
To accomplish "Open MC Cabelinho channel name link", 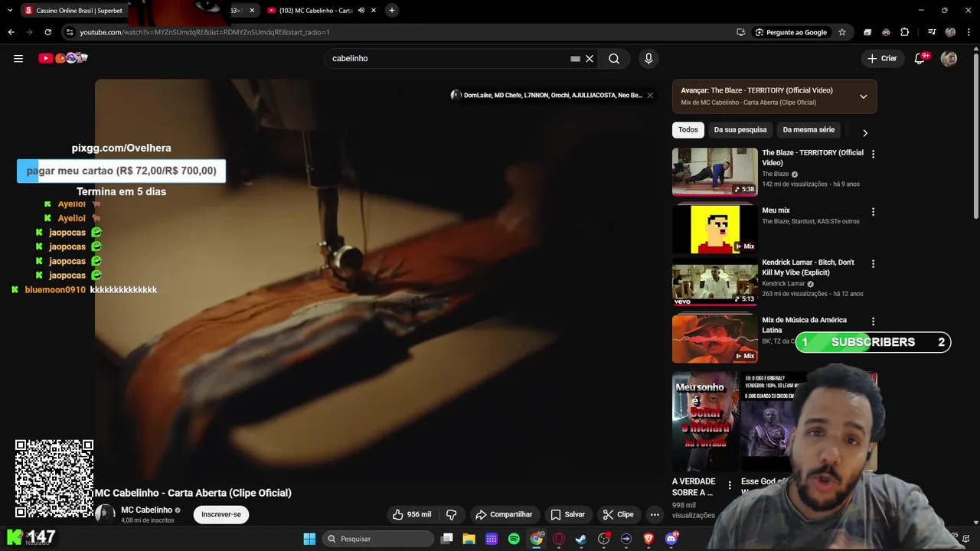I will 146,510.
